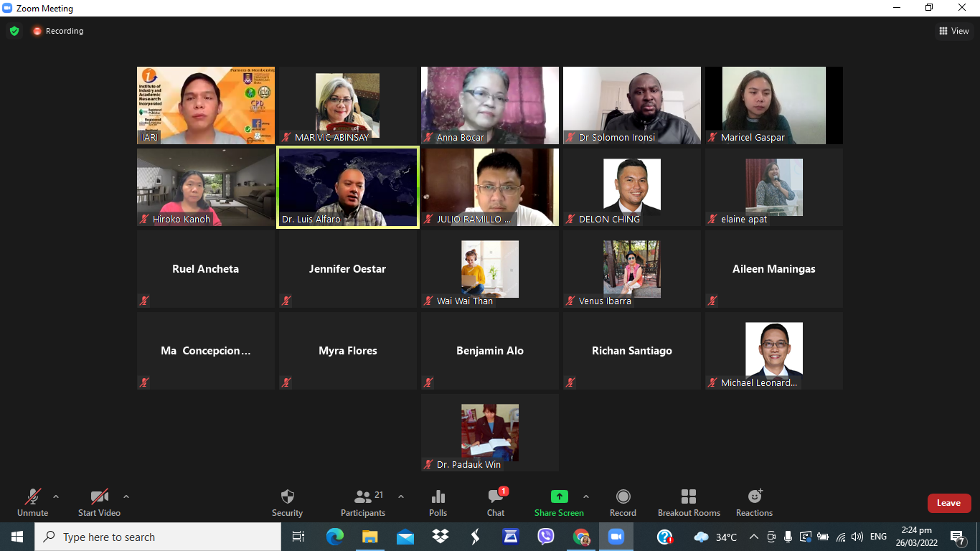Expand the Share Screen options arrow
The width and height of the screenshot is (980, 551).
click(x=586, y=496)
